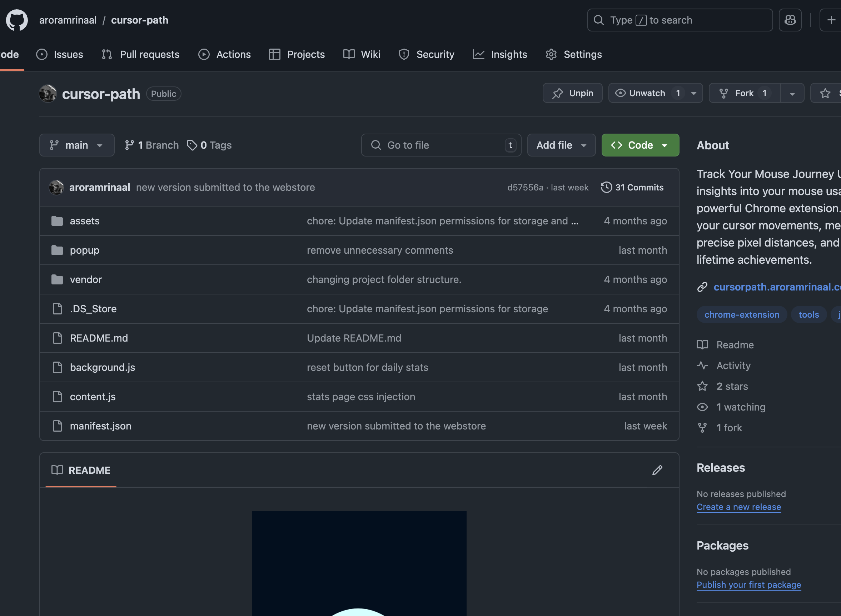
Task: Click the book icon next to Readme
Action: click(x=702, y=345)
